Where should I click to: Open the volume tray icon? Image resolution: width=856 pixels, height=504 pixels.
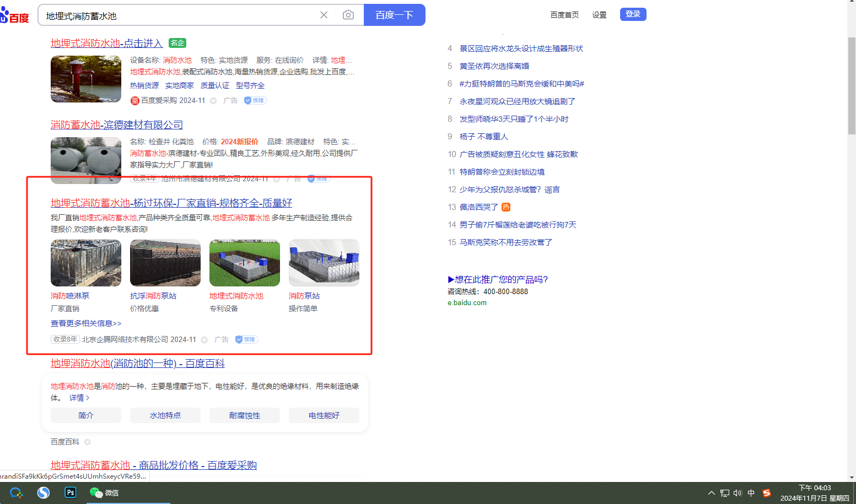coord(737,493)
